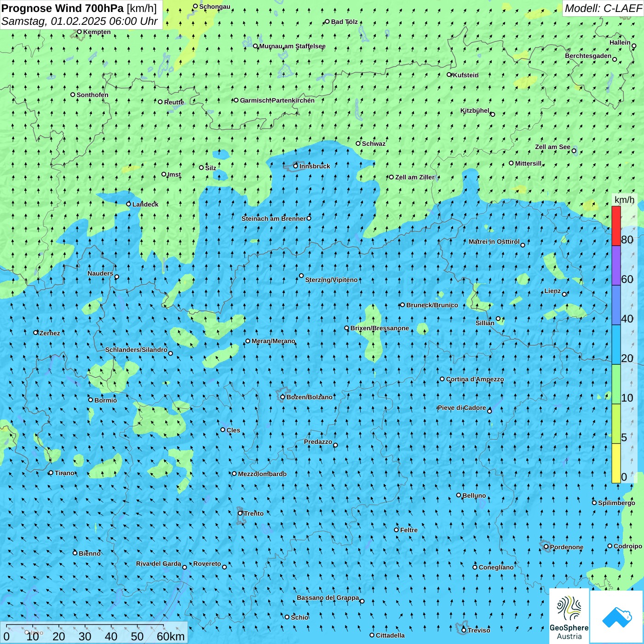Select the Berchtesgaden label
Image resolution: width=644 pixels, height=644 pixels.
[588, 56]
